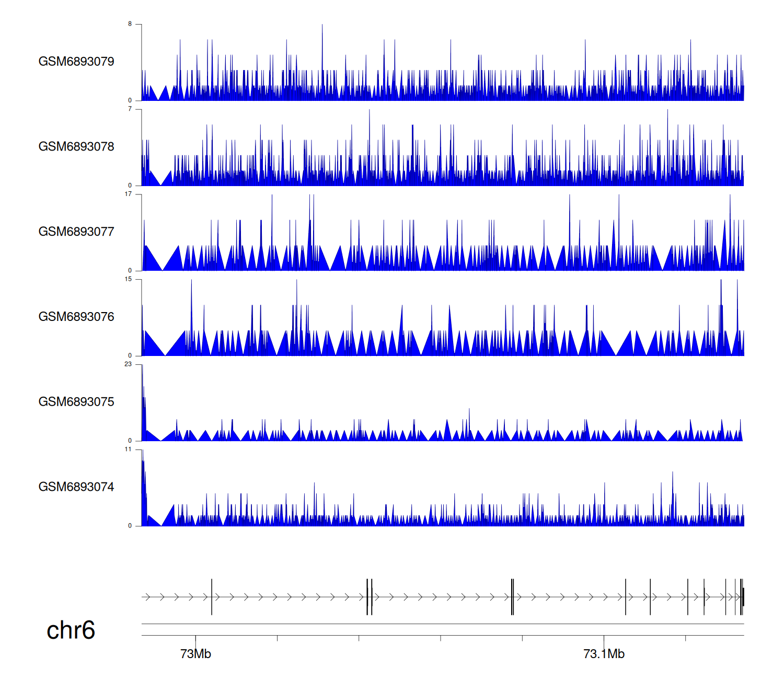784x690 pixels.
Task: Click the first direction arrow on gene track
Action: (147, 597)
